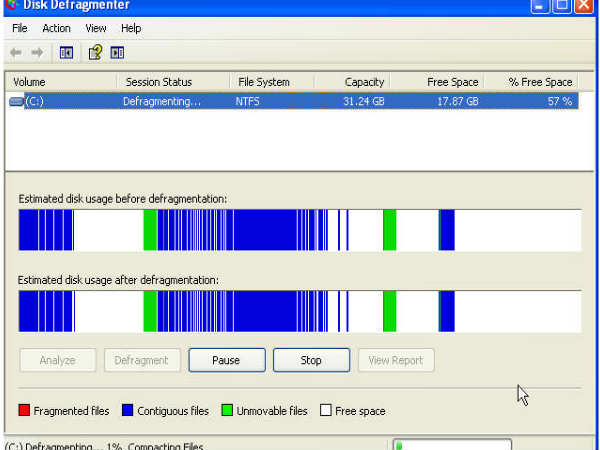The image size is (600, 450).
Task: Click the Fragmented files legend label
Action: [71, 411]
